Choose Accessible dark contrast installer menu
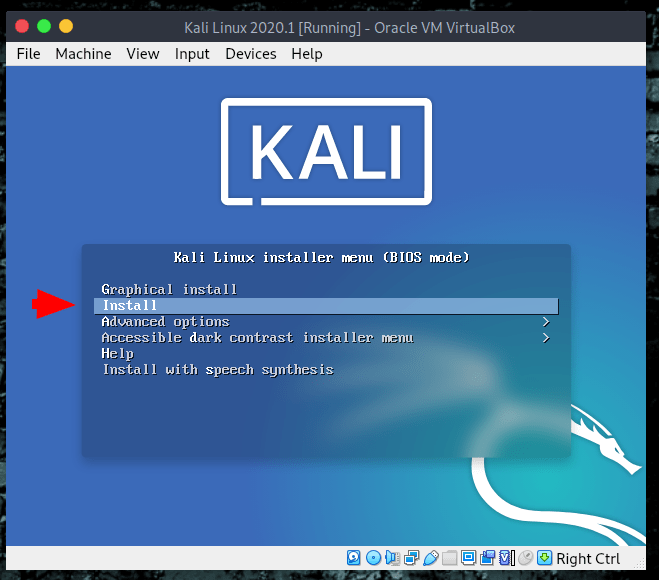 258,337
